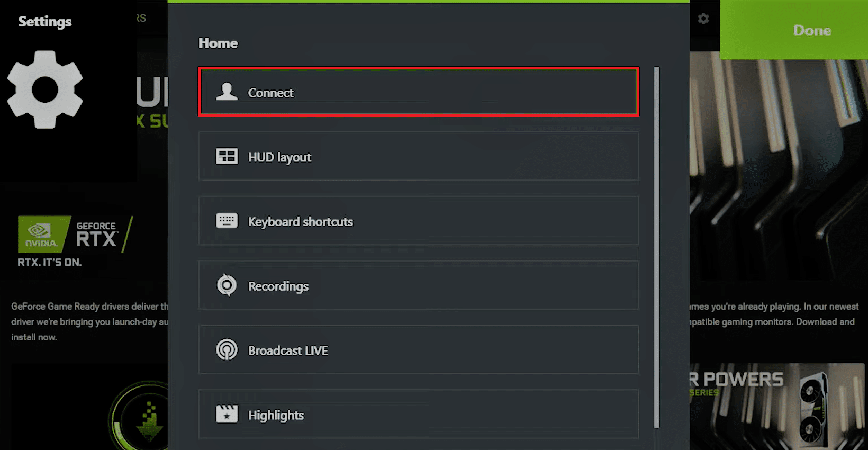The image size is (868, 450).
Task: Click the Home heading text
Action: pyautogui.click(x=218, y=43)
